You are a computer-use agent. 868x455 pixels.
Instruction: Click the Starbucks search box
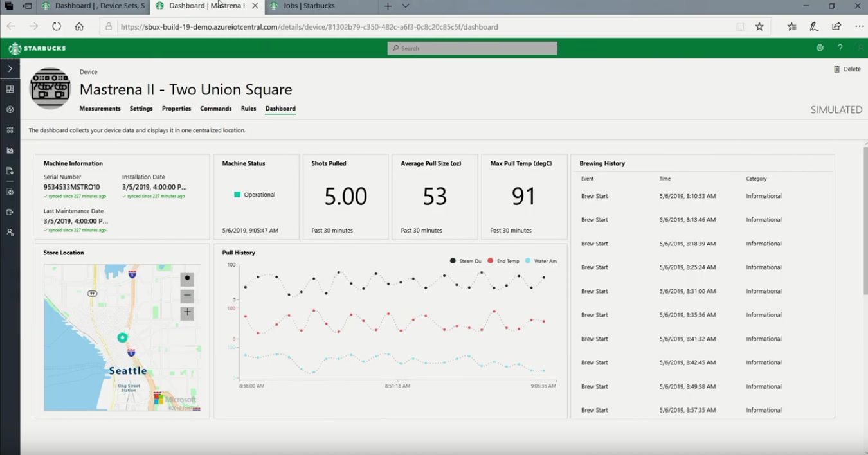point(472,48)
